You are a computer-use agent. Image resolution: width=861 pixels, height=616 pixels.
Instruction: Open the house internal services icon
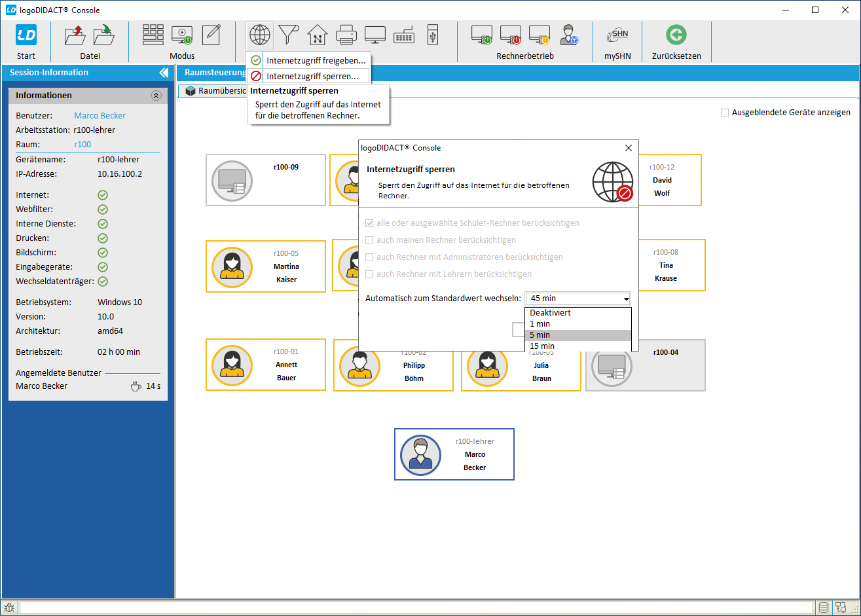317,34
